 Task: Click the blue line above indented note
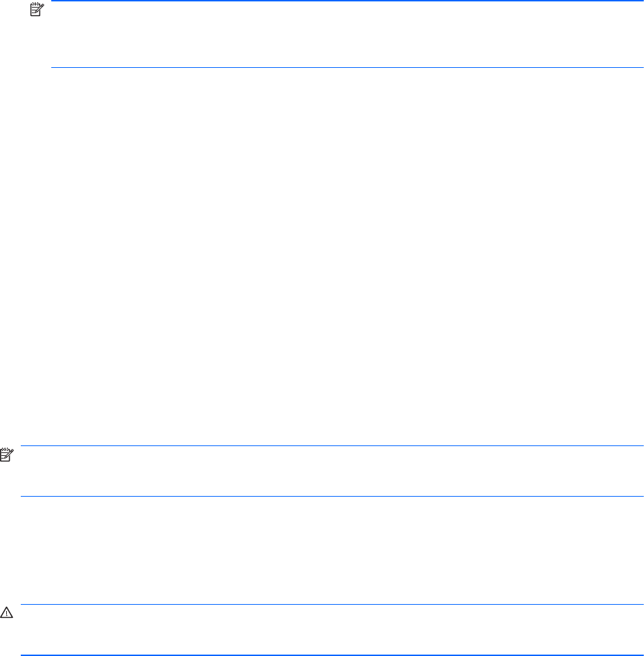pos(347,1)
